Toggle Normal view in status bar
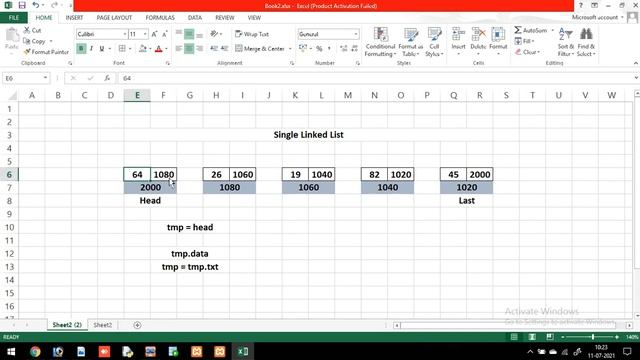The image size is (640, 360). pyautogui.click(x=514, y=337)
